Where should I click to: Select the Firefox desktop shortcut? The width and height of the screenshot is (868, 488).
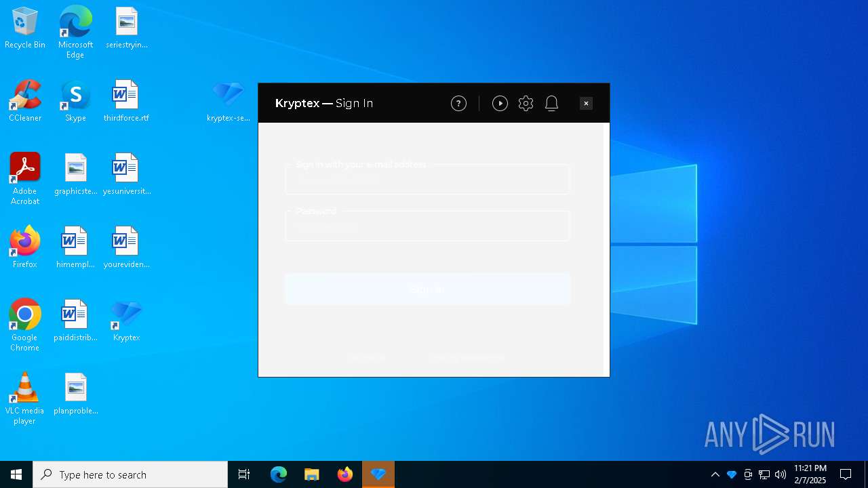tap(25, 248)
